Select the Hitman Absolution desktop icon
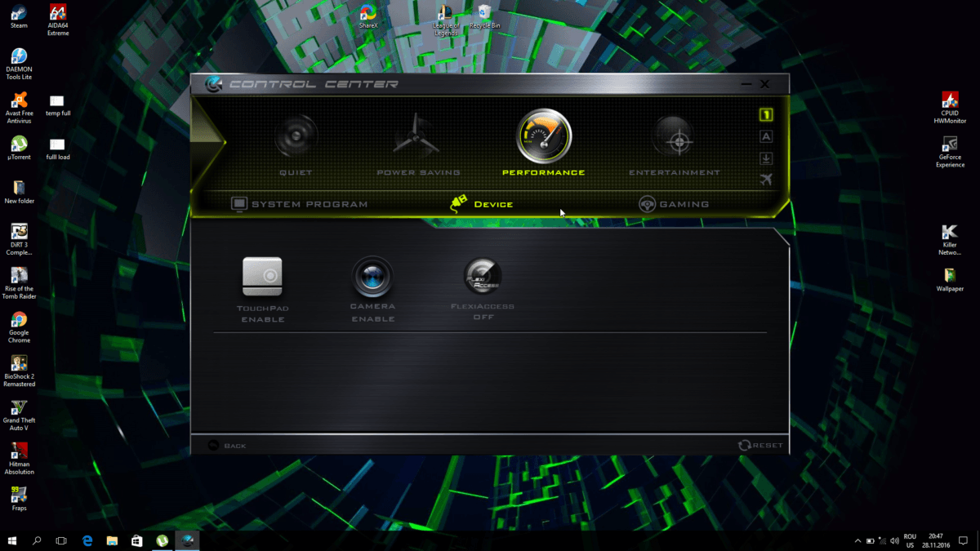 point(19,460)
